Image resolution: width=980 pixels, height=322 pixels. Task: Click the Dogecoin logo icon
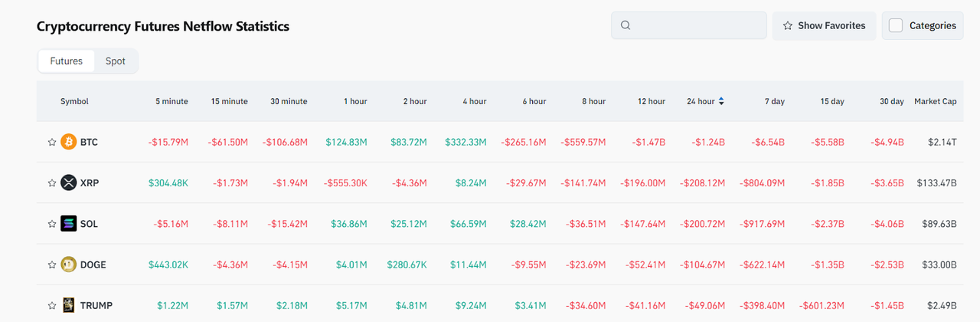[69, 264]
